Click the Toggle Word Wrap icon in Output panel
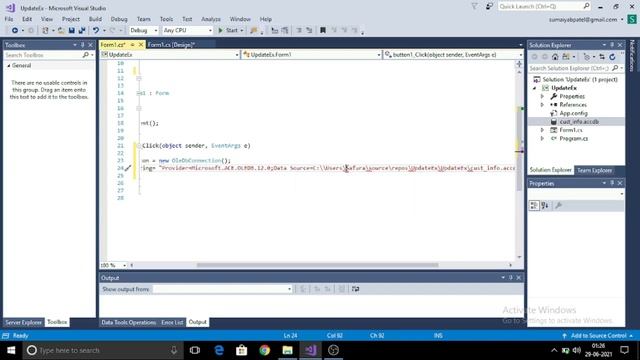The width and height of the screenshot is (640, 360). tap(356, 289)
